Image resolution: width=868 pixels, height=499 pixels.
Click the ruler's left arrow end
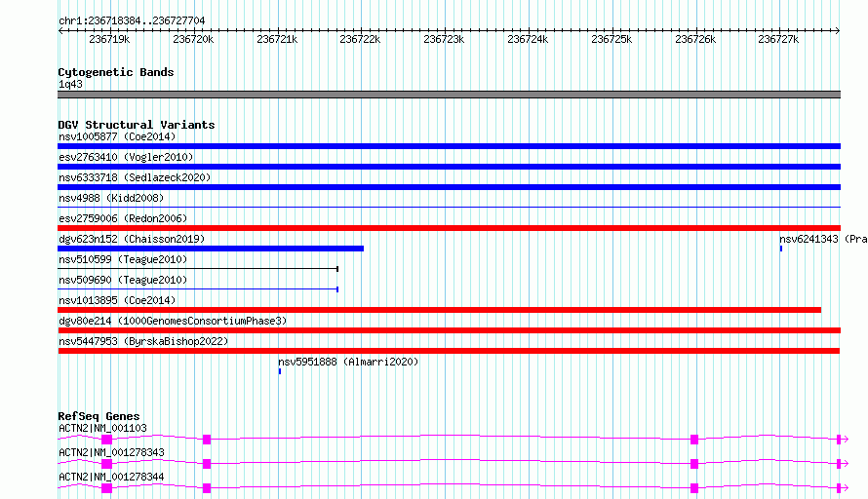coord(60,30)
